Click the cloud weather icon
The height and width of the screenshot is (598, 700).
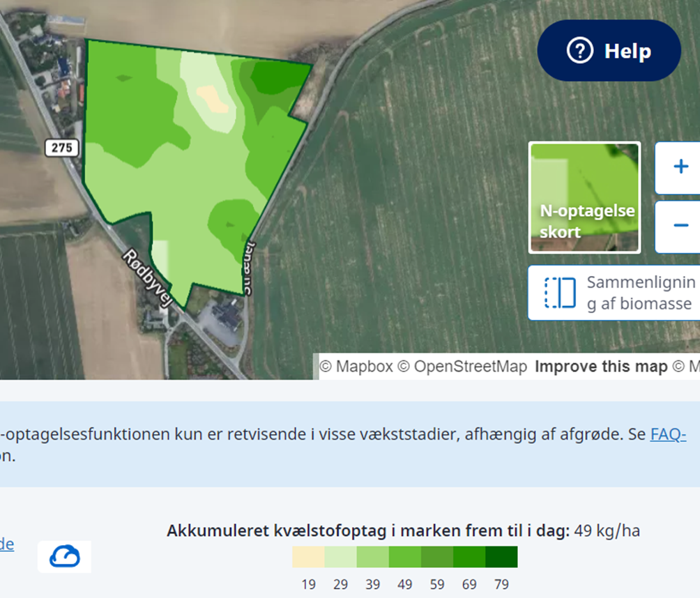(x=64, y=556)
